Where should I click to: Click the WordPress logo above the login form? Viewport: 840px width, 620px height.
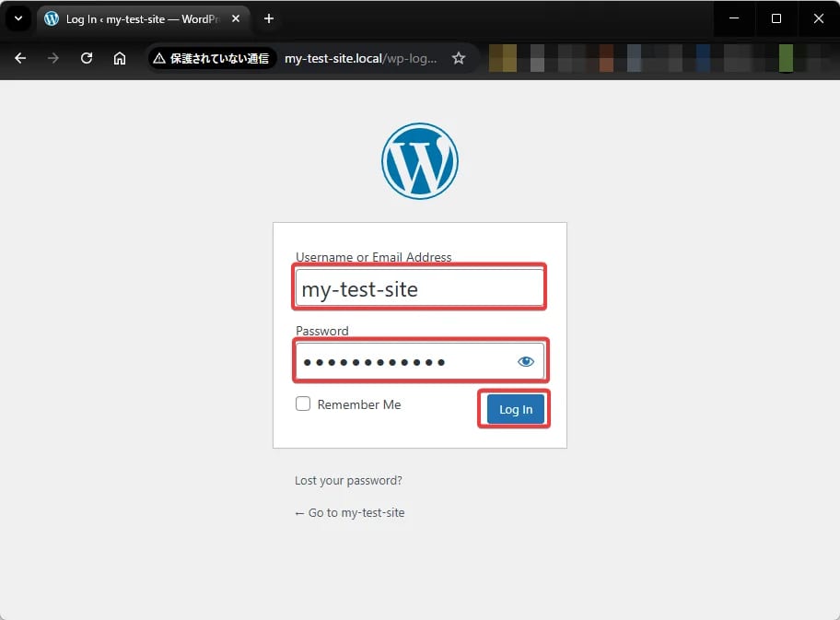coord(420,160)
